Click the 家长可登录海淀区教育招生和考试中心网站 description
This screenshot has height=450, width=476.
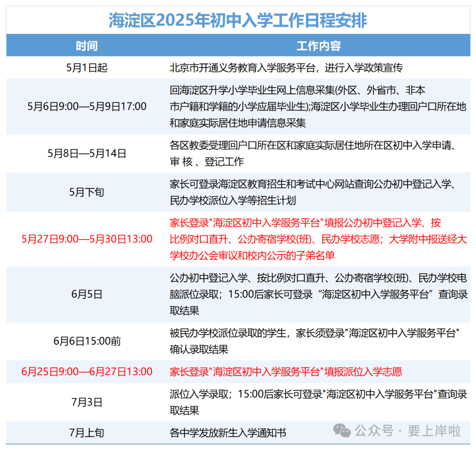pos(312,192)
